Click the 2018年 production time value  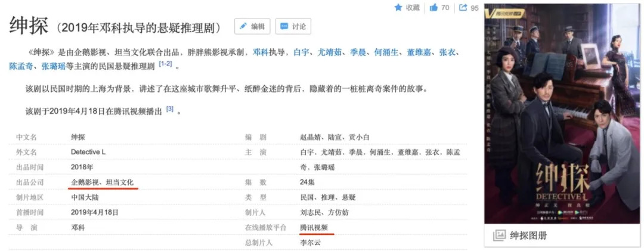click(82, 167)
